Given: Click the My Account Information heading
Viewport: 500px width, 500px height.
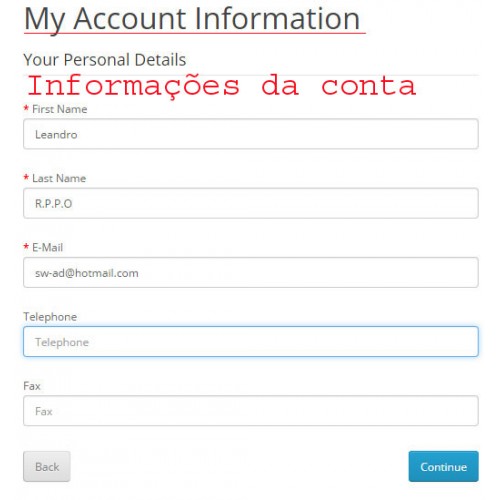Looking at the screenshot, I should pyautogui.click(x=192, y=19).
